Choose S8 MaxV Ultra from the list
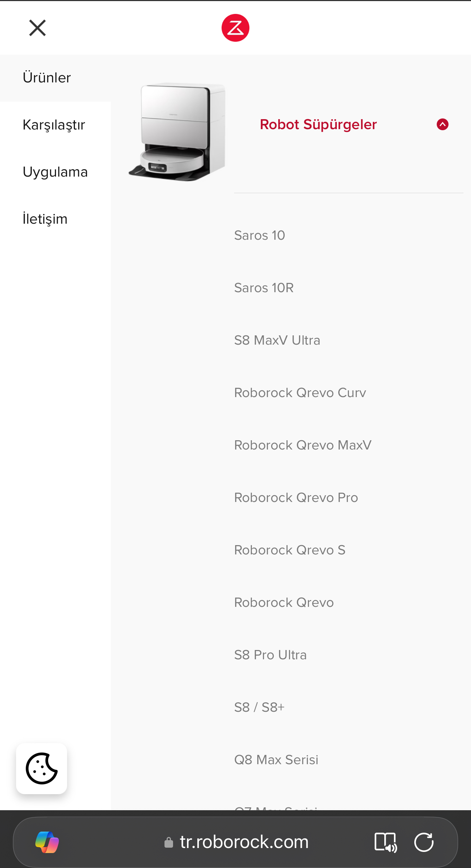 [x=277, y=340]
